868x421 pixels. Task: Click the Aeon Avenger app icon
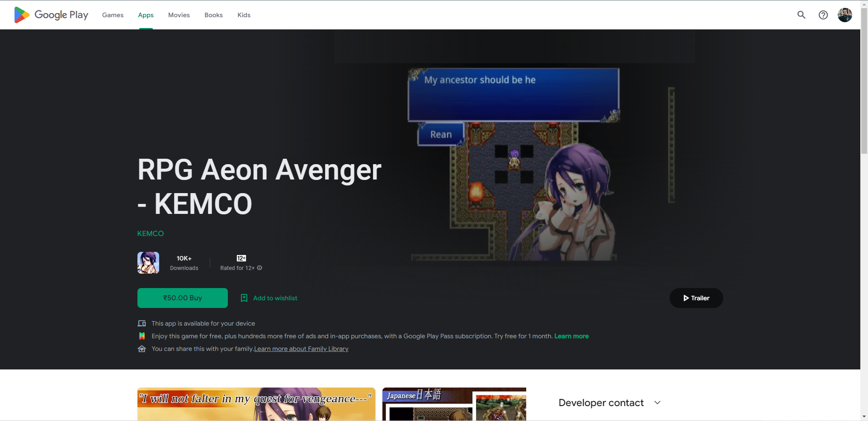pos(148,263)
